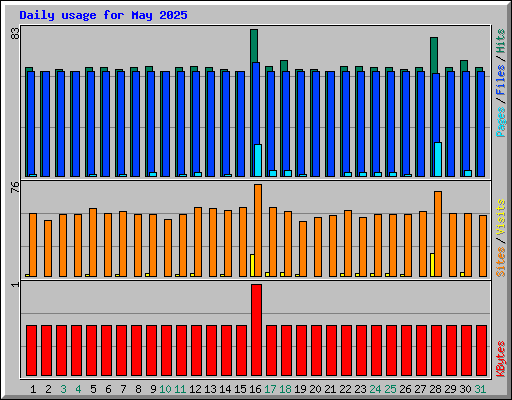Click the 76 scale value on middle chart

pos(15,187)
